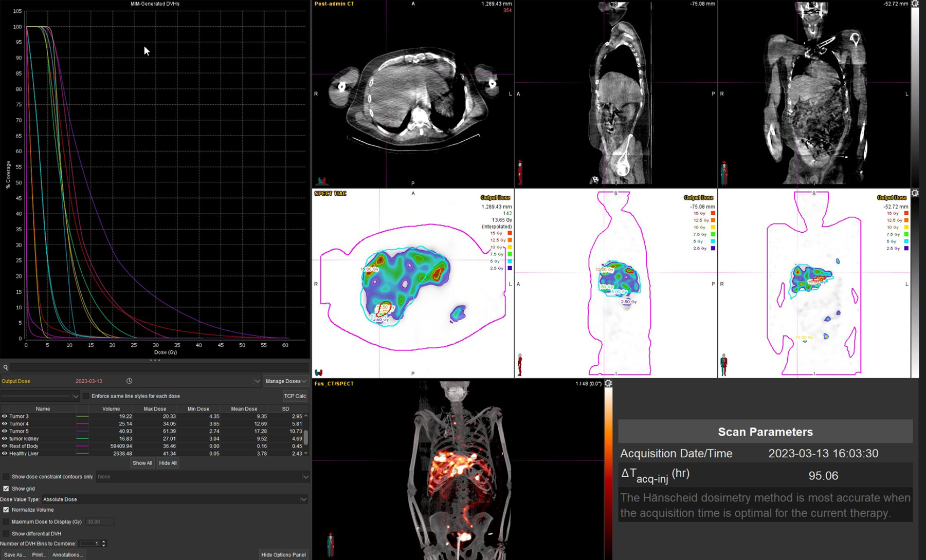Expand the Dose Value Type dropdown
Image resolution: width=926 pixels, height=560 pixels.
(303, 499)
